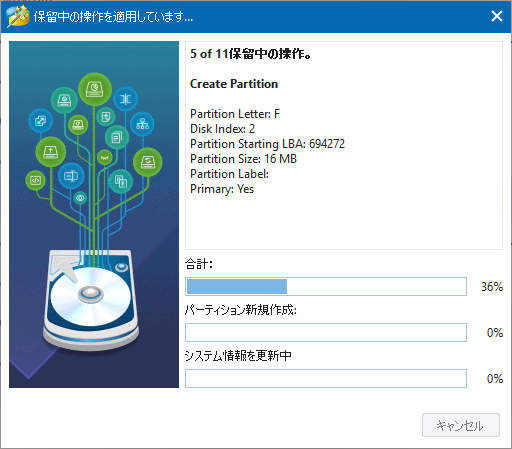The width and height of the screenshot is (512, 449).
Task: Click the green disk refresh icon
Action: coord(148,162)
